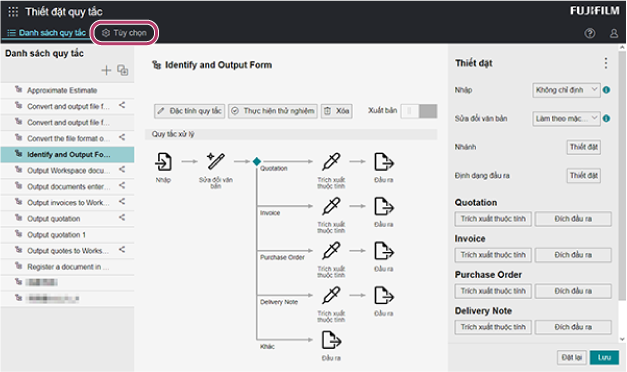Open the Danh sách quy tắc tab
This screenshot has width=627, height=372.
click(47, 33)
